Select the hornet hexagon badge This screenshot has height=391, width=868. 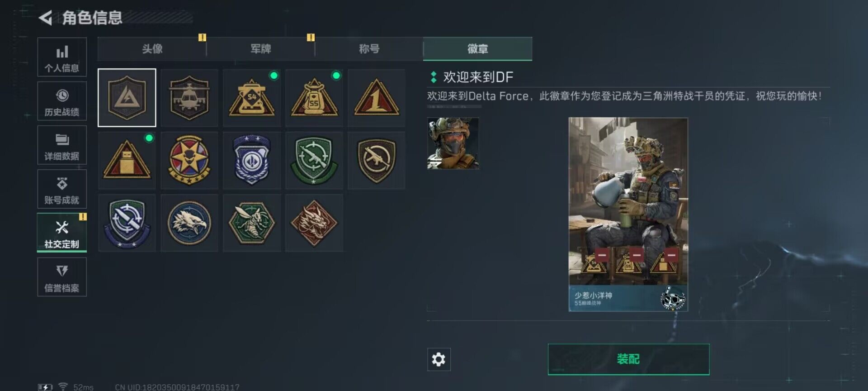(x=252, y=223)
